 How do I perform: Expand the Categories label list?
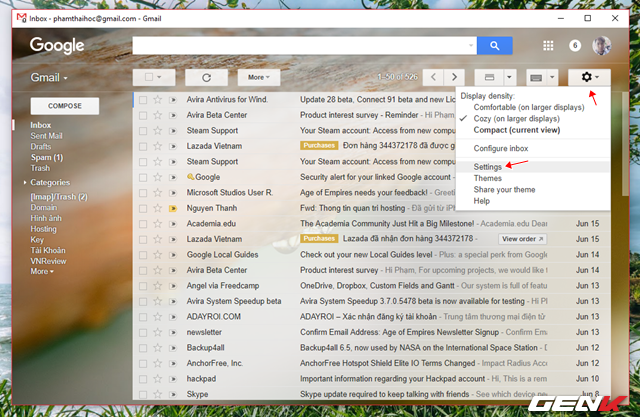point(25,182)
